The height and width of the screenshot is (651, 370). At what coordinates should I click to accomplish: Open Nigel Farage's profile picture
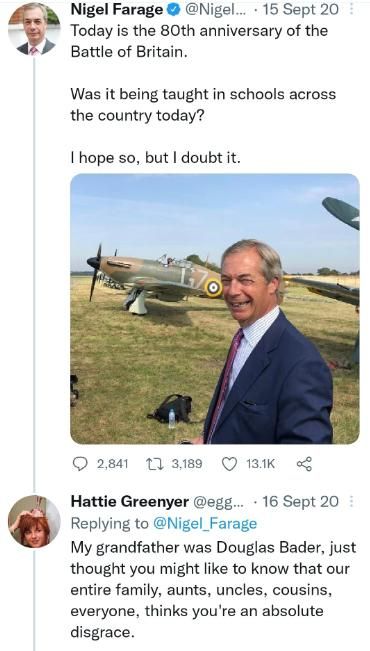[x=34, y=30]
